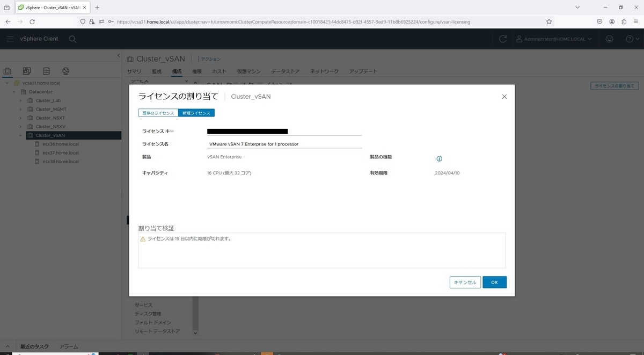Image resolution: width=644 pixels, height=355 pixels.
Task: Select Cluster_Lab in the tree
Action: 48,100
